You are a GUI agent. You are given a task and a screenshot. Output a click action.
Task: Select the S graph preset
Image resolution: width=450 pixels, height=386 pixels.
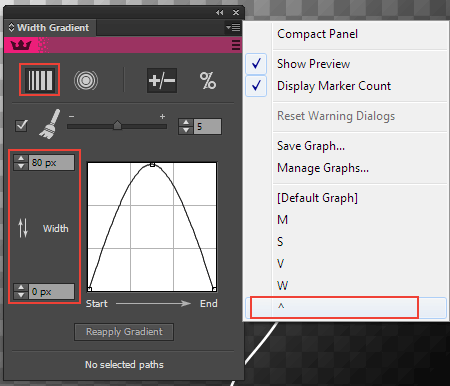point(345,242)
